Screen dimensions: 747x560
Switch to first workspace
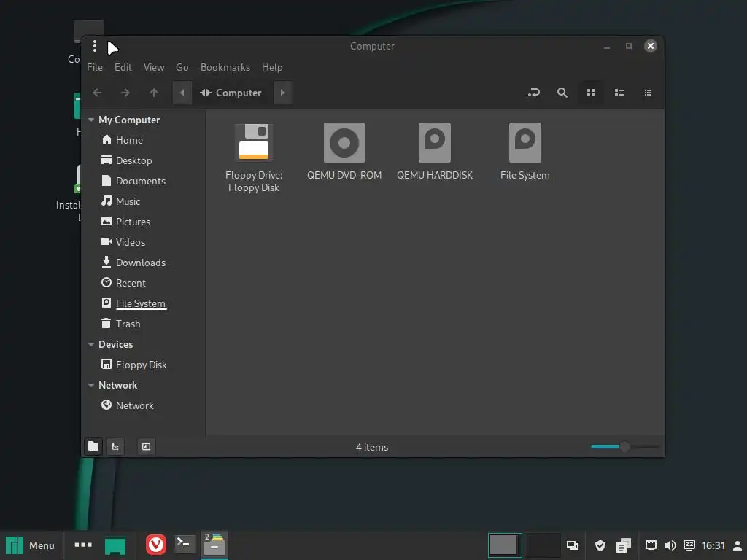click(x=505, y=545)
